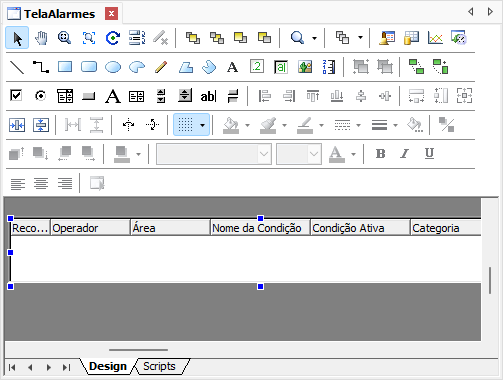
Task: Click the horizontal scrollbar thumb of design area
Action: pyautogui.click(x=138, y=350)
